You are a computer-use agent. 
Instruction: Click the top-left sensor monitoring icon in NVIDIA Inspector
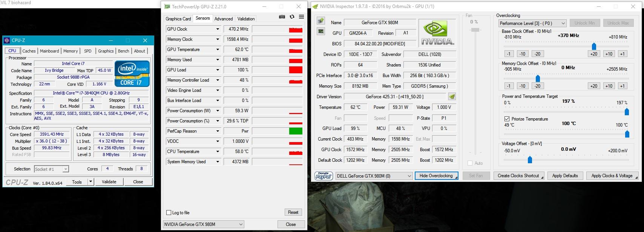click(321, 21)
